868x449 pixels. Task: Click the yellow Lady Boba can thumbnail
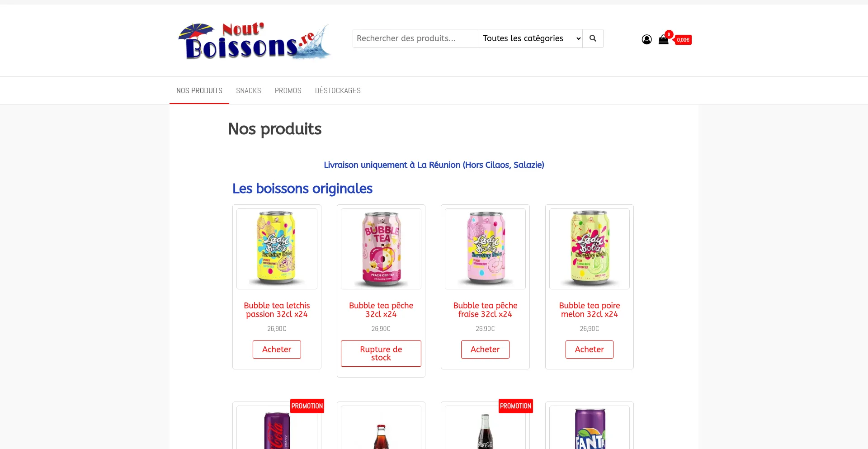[277, 249]
